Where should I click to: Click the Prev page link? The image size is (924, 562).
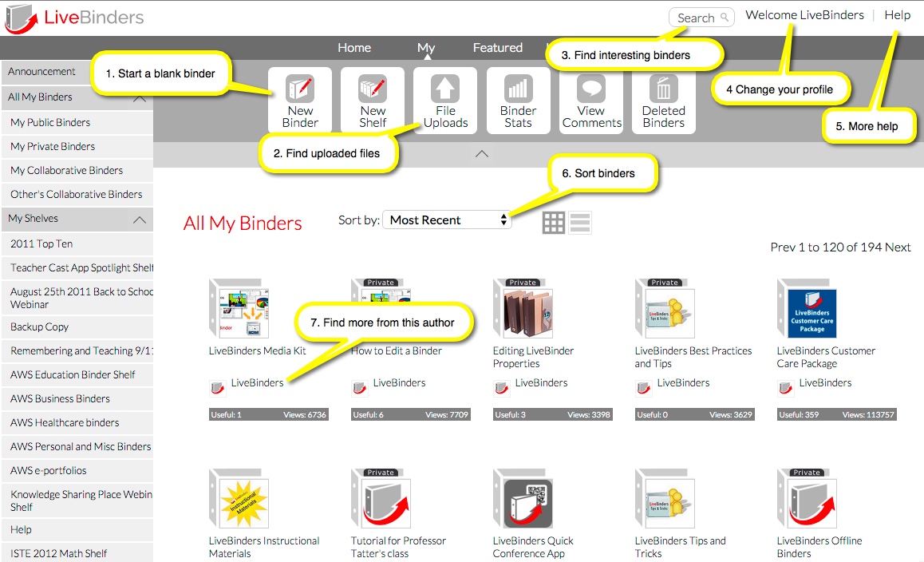[783, 247]
